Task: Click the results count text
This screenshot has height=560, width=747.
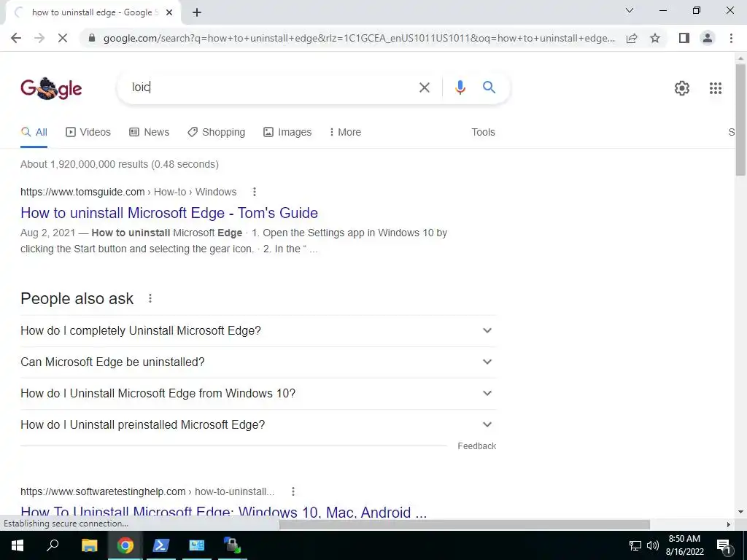Action: [120, 164]
